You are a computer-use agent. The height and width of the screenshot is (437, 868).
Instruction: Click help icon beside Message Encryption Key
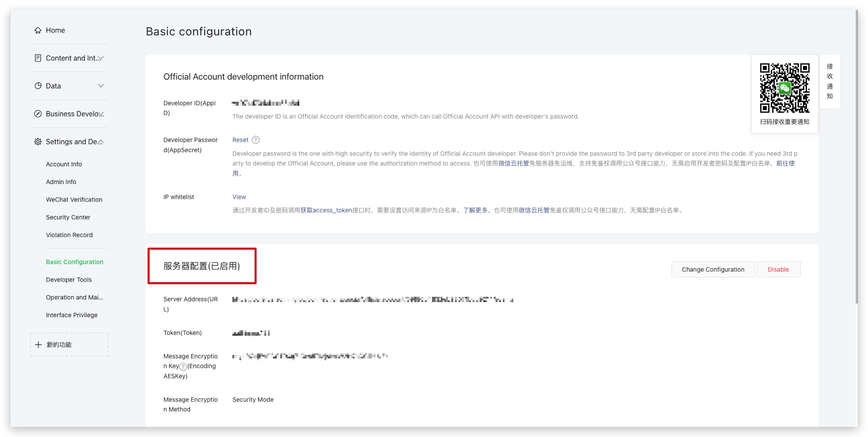pos(183,367)
